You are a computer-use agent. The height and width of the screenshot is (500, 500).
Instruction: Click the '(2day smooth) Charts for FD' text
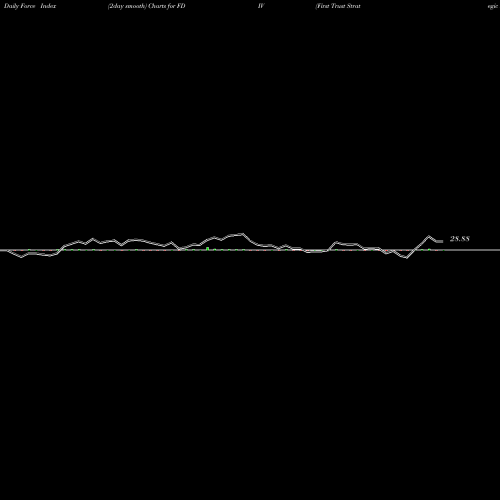click(x=147, y=6)
